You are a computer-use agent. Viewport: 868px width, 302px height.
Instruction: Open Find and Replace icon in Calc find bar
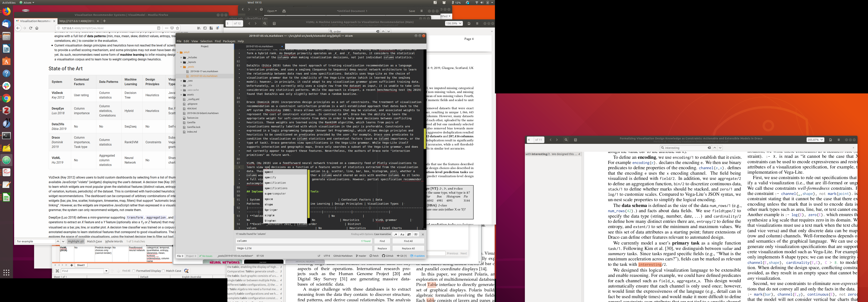pos(186,271)
